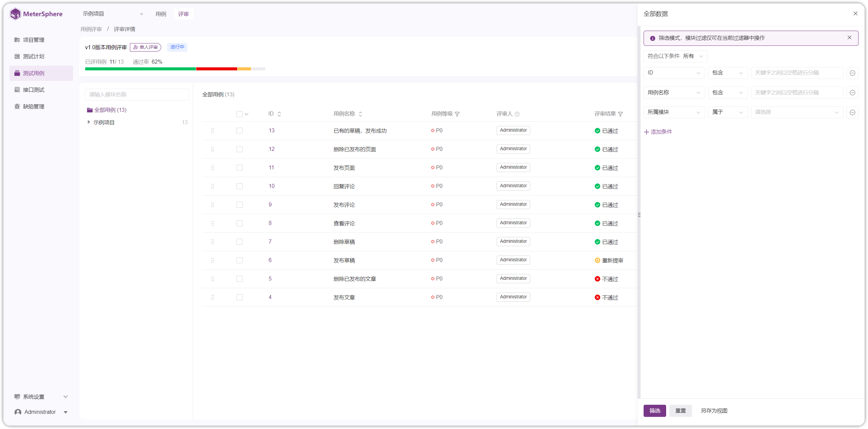Go to 用例评审 breadcrumb
Screen dimensions: 868x429
(91, 29)
